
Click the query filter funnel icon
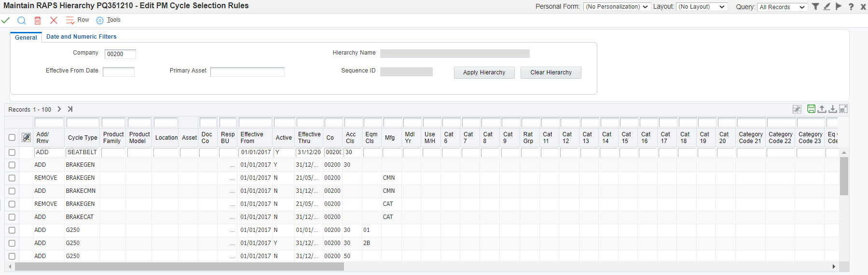tap(815, 7)
